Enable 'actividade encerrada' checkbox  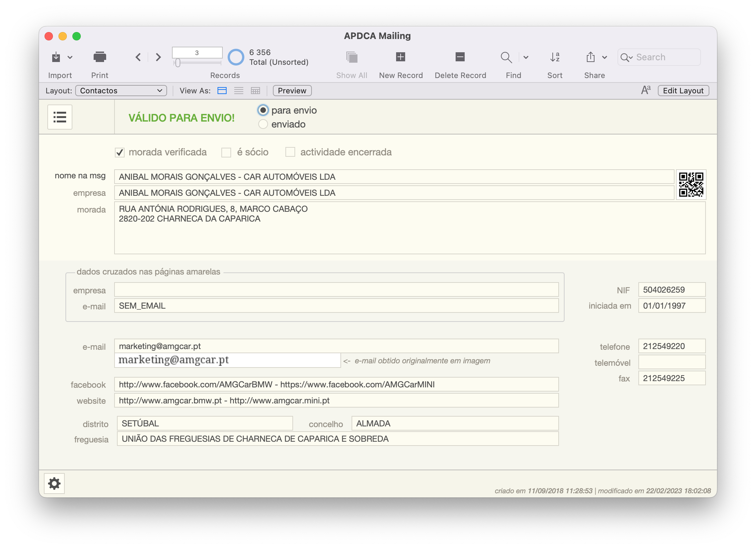click(290, 152)
